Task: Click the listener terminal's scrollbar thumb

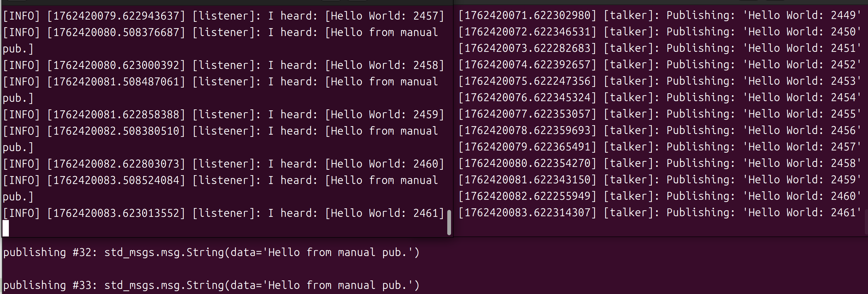Action: [x=449, y=223]
